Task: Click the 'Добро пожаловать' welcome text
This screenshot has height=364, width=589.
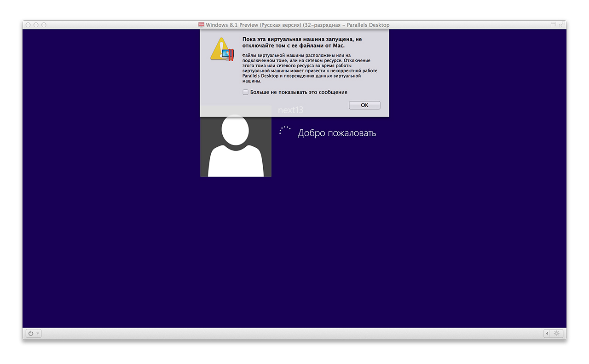Action: click(x=336, y=133)
